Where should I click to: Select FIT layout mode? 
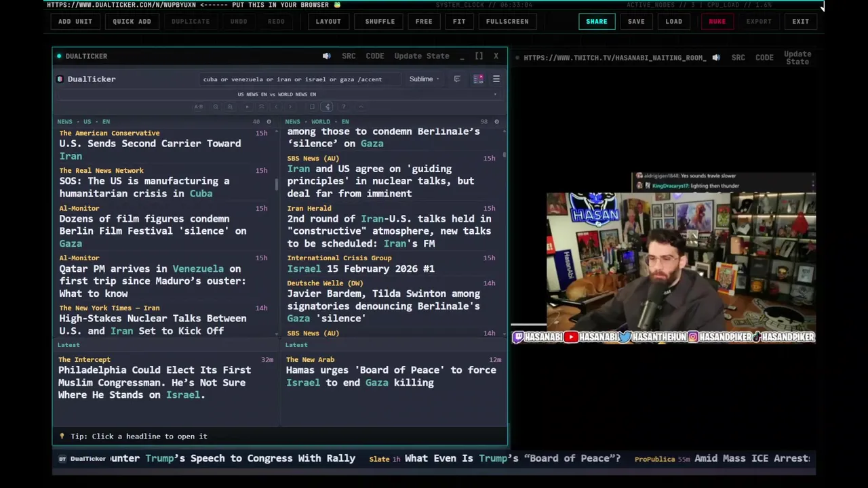[459, 21]
